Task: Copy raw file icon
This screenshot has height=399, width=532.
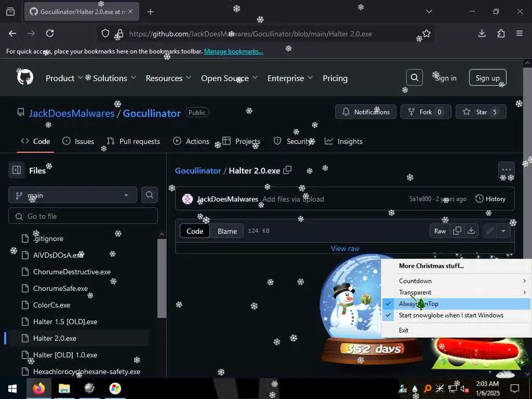Action: pos(457,231)
